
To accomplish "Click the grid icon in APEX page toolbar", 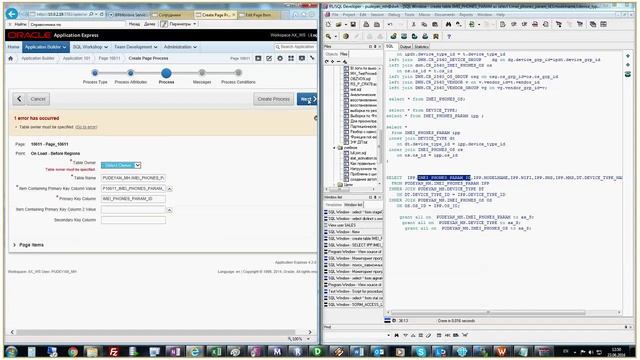I will 291,58.
